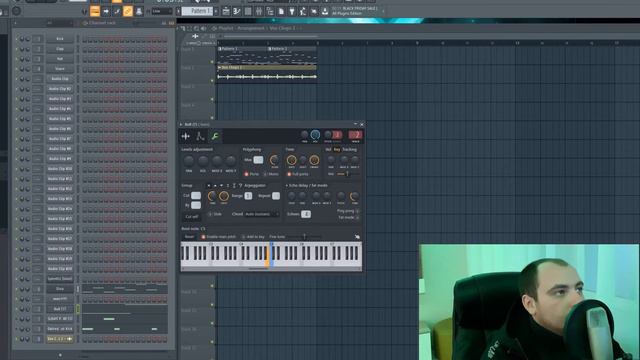The width and height of the screenshot is (640, 360).
Task: Open the Playlist view from the toolbar
Action: (x=226, y=11)
